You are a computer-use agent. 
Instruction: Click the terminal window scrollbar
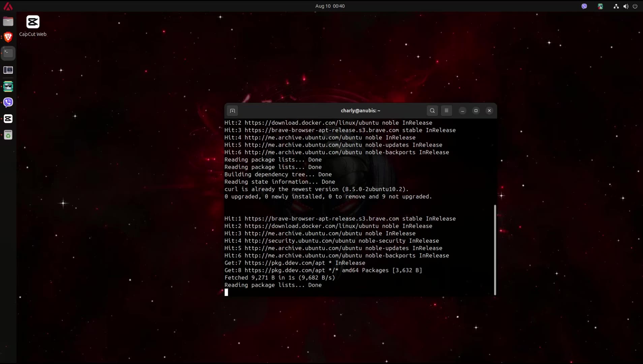(495, 249)
